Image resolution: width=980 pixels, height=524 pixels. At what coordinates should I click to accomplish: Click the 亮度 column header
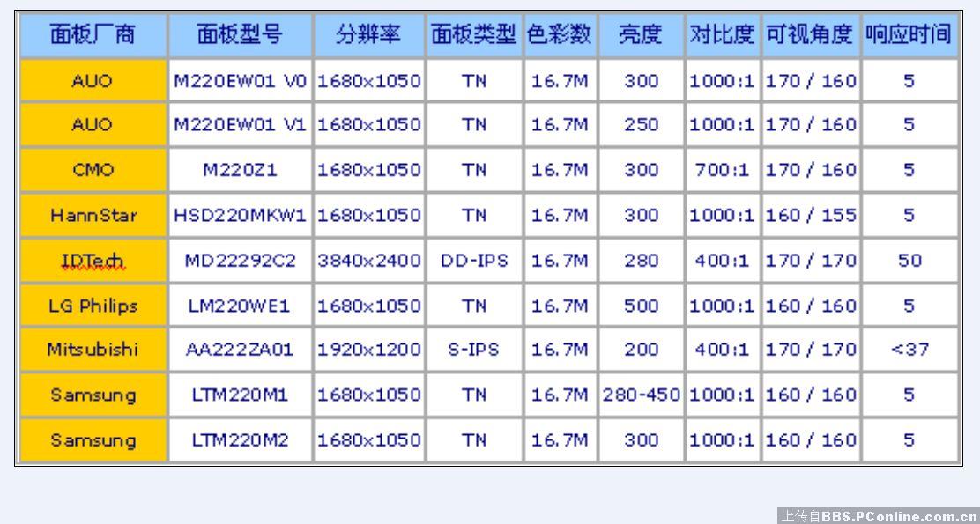point(642,35)
